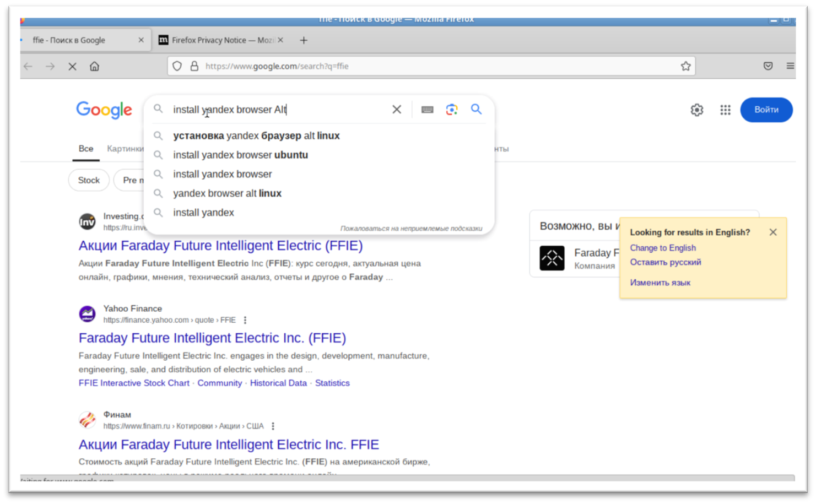
Task: Bookmark this page with the star icon
Action: point(685,66)
